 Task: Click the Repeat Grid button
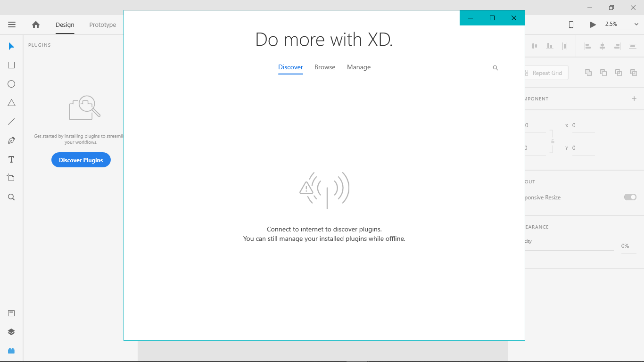click(546, 73)
